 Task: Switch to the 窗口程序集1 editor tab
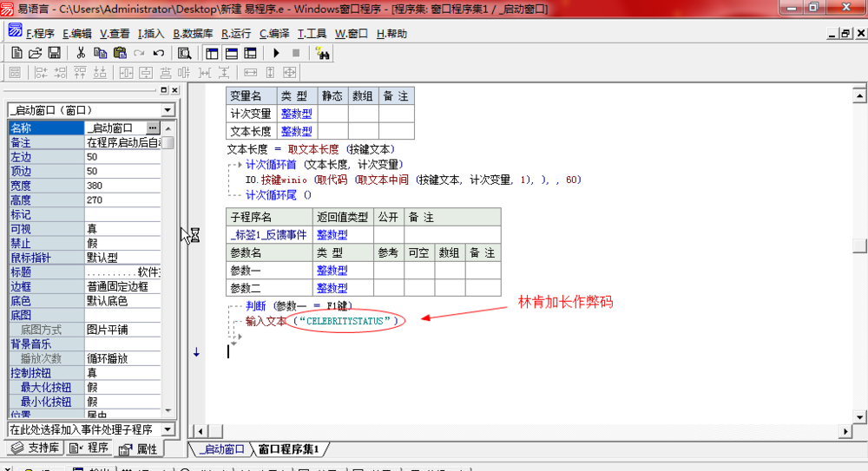(288, 449)
